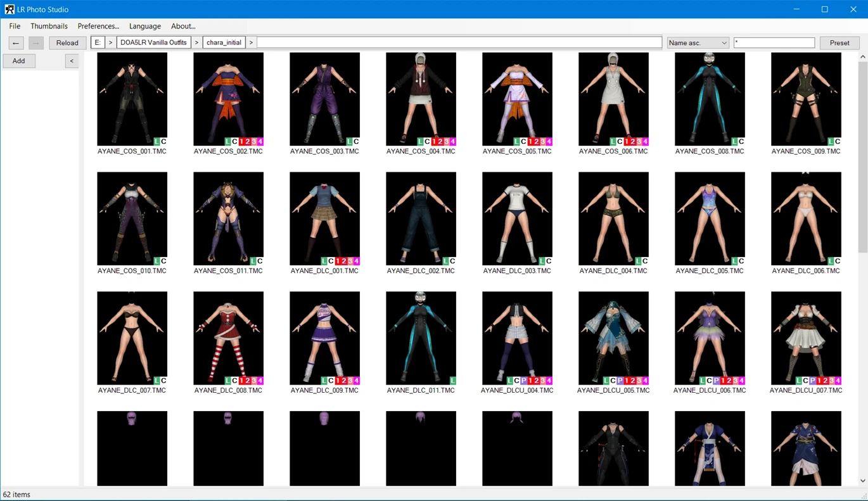Select the AYANE_COS_002.TMC thumbnail
The height and width of the screenshot is (501, 868).
coord(228,99)
